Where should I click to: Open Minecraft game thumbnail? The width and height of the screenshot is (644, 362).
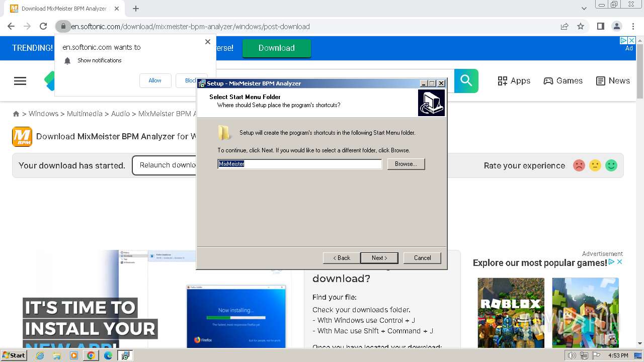pos(585,312)
